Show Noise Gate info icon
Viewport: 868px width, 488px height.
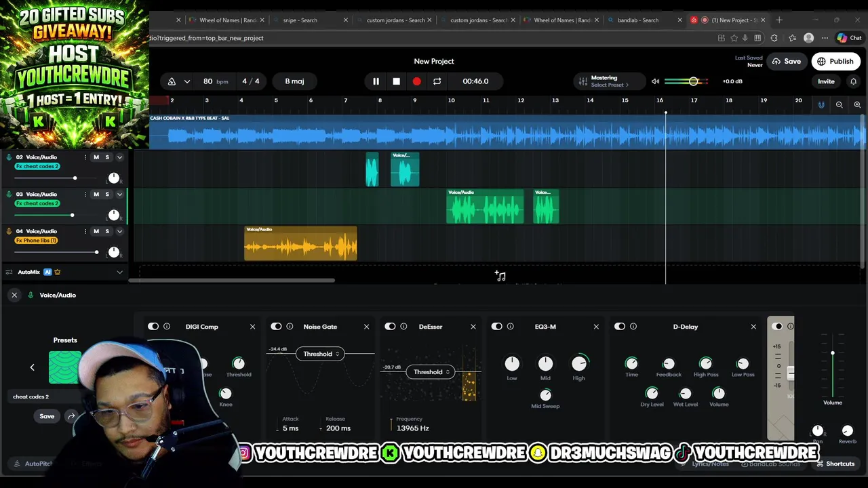point(290,327)
